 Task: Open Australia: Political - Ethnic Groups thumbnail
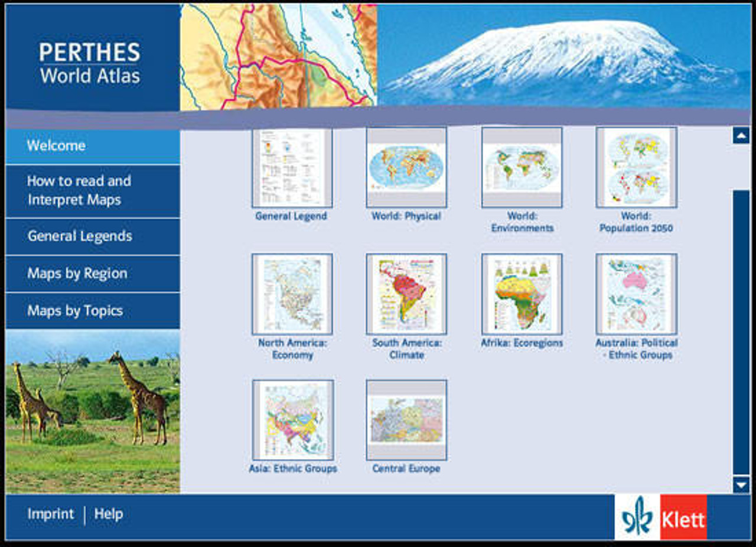636,294
